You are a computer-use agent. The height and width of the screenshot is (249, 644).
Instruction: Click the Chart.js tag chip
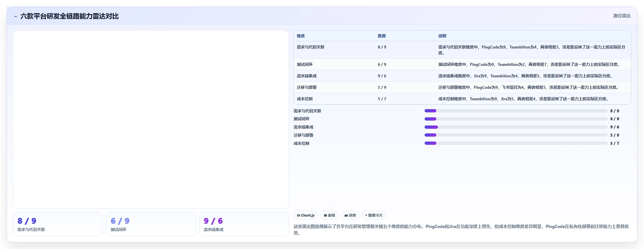tap(306, 215)
